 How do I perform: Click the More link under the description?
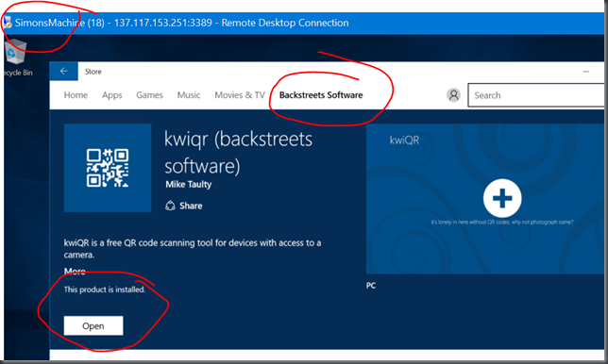coord(75,271)
